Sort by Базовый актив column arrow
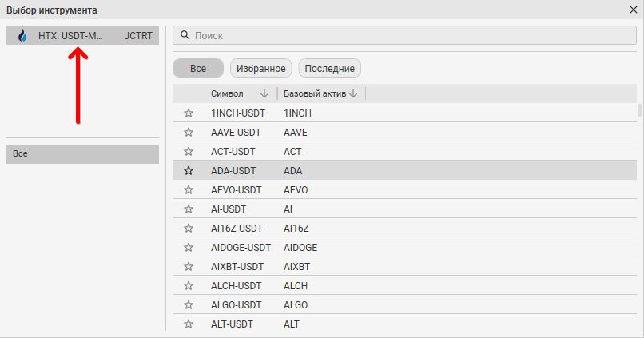Screen dimensions: 644x338 point(353,93)
